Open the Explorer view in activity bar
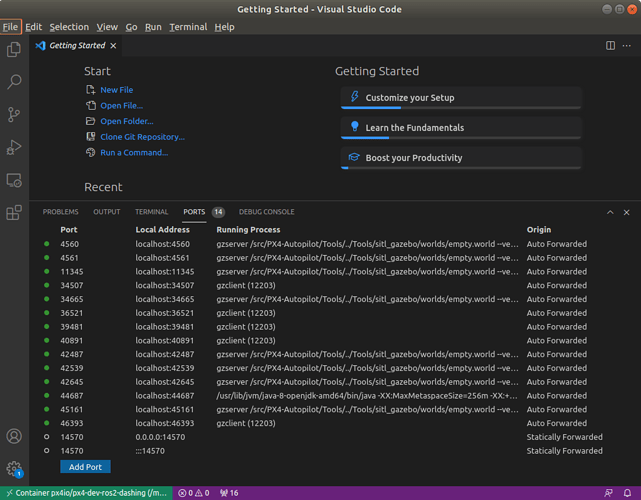Screen dimensions: 641x500 click(x=14, y=49)
